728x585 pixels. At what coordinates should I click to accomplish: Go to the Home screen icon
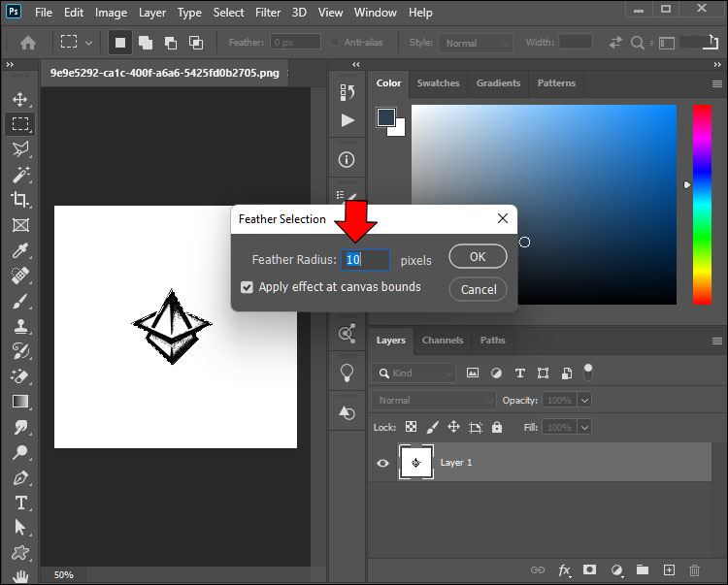point(28,43)
